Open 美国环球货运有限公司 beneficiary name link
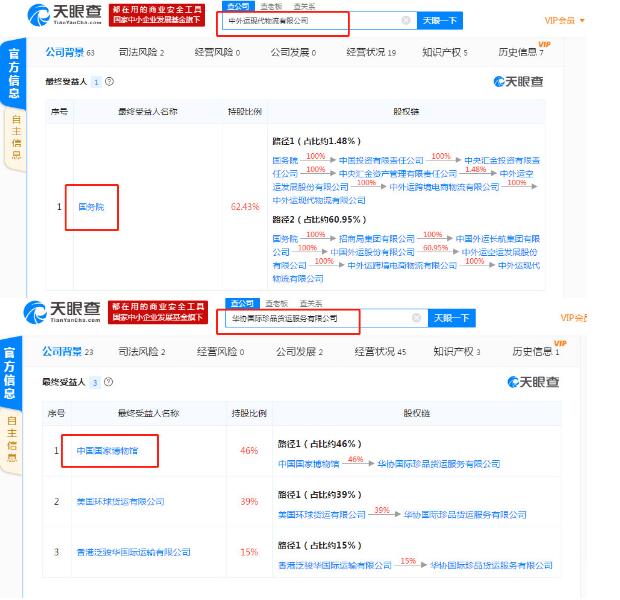Viewport: 620px width, 600px height. click(120, 501)
